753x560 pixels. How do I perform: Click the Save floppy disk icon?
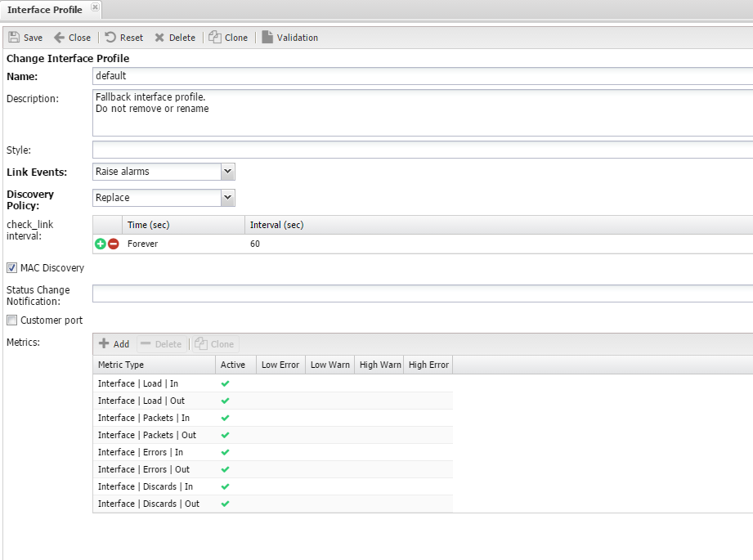click(14, 38)
